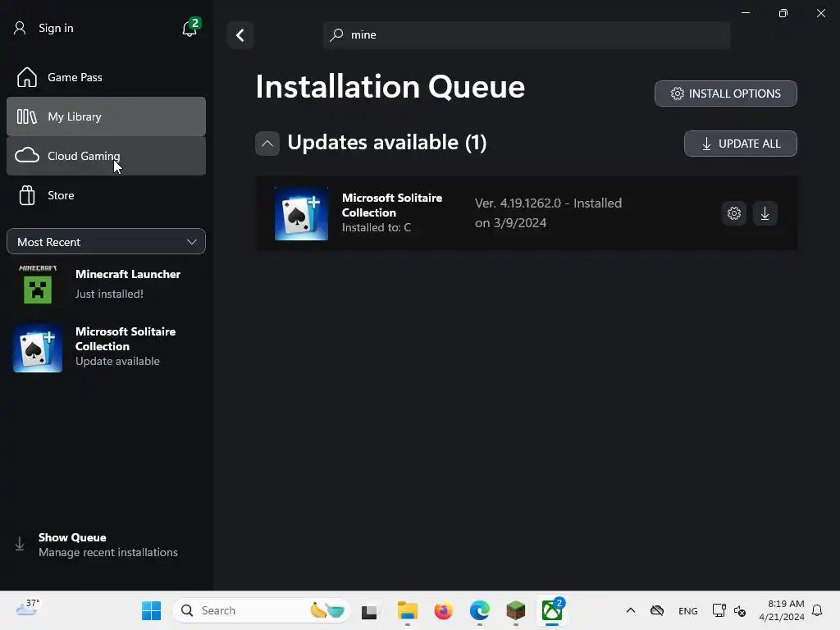Viewport: 840px width, 630px height.
Task: Collapse the Updates available section
Action: [267, 144]
